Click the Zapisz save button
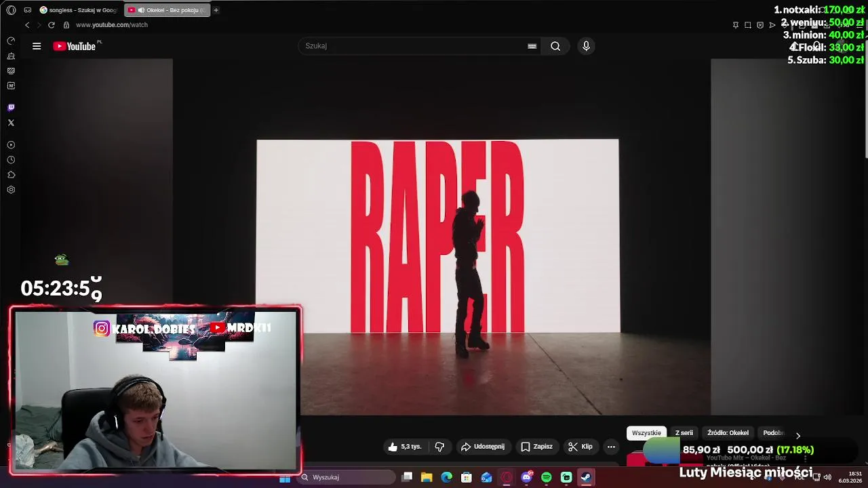 [x=536, y=447]
